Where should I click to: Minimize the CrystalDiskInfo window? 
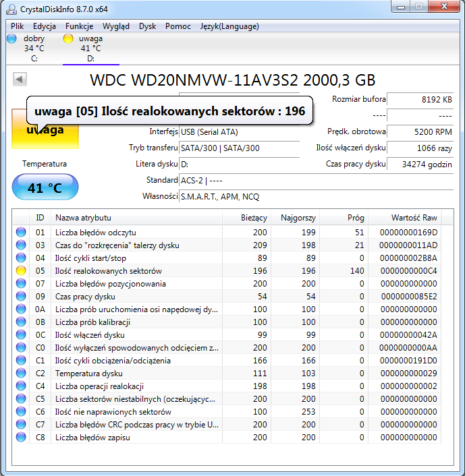[401, 6]
